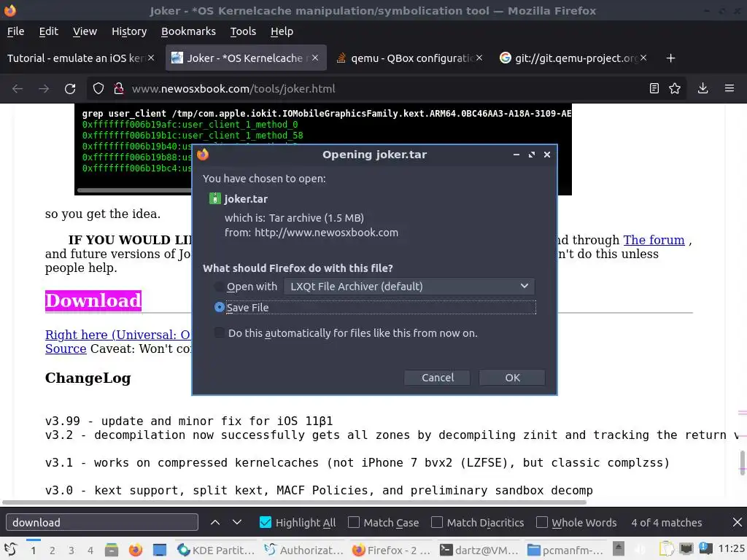Toggle Highlight All checkbox

tap(266, 522)
